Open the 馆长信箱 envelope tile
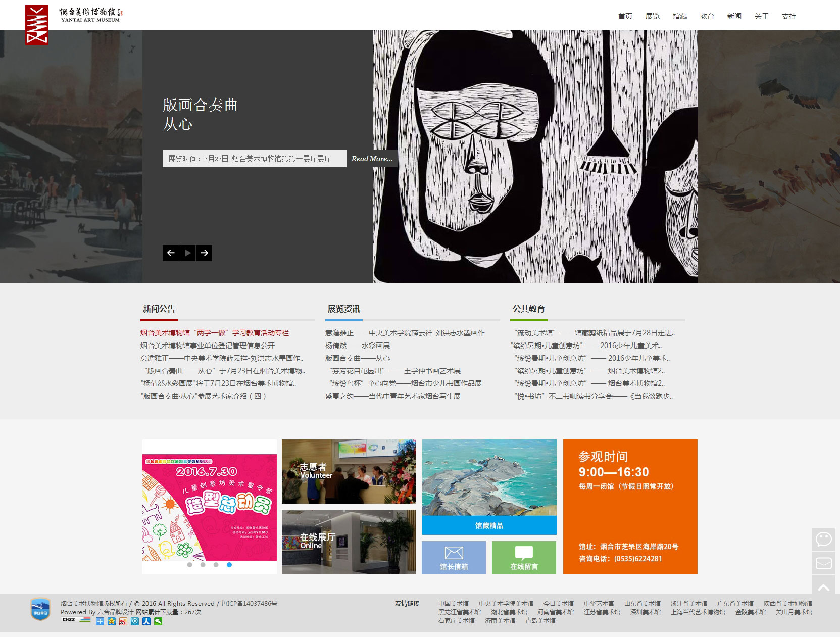The width and height of the screenshot is (840, 637). (x=454, y=557)
